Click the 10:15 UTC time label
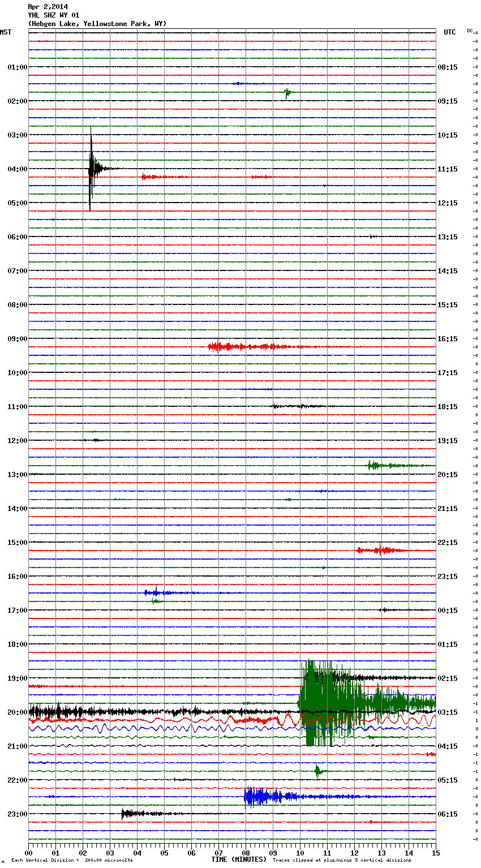This screenshot has height=868, width=481. 448,135
